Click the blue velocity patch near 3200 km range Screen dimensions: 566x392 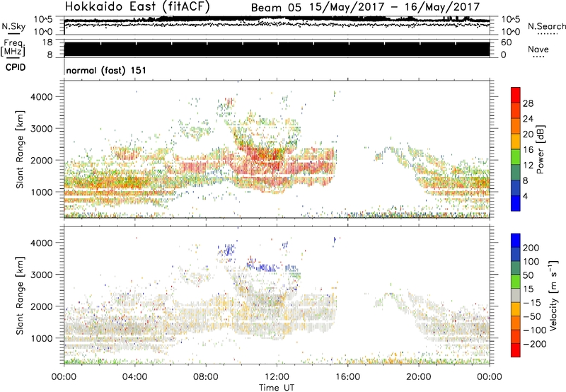click(267, 268)
